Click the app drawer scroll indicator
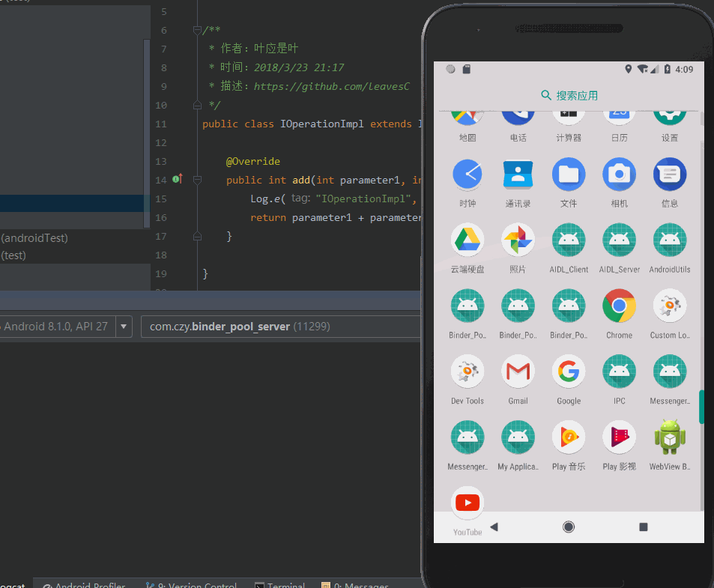The height and width of the screenshot is (588, 714). (701, 407)
